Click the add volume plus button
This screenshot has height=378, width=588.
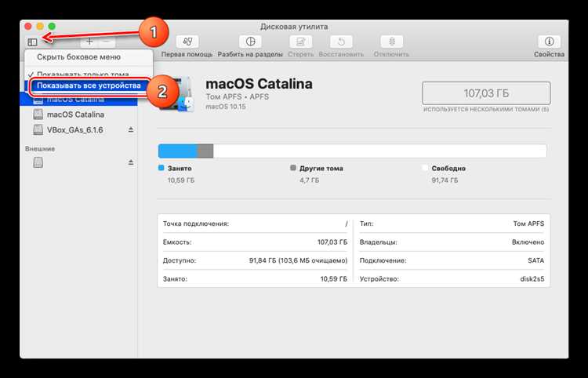coord(89,42)
